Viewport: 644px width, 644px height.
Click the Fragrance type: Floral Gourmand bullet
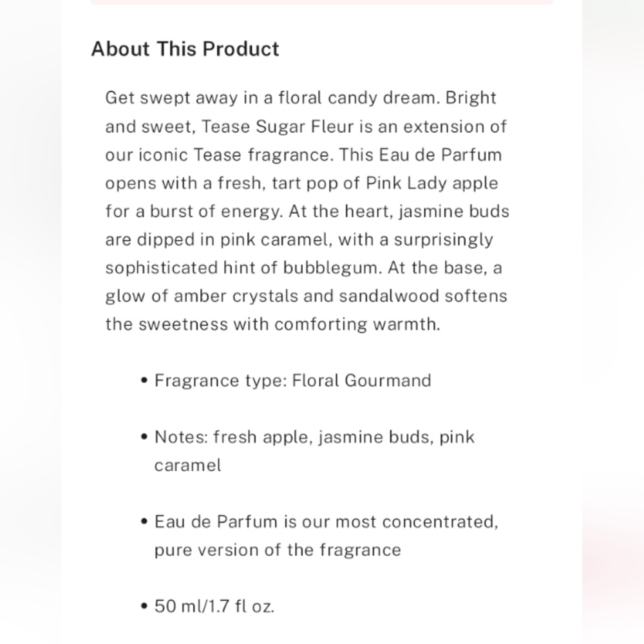click(x=293, y=381)
